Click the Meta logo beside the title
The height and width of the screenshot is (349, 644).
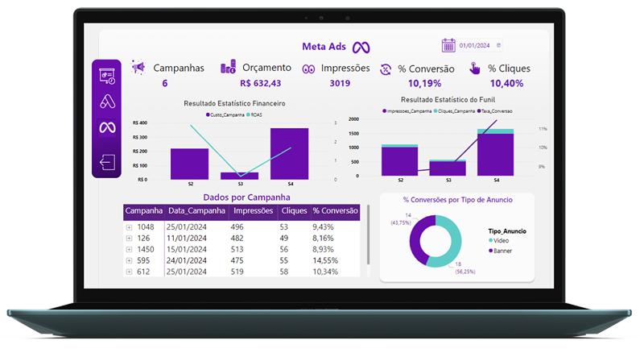pos(362,47)
